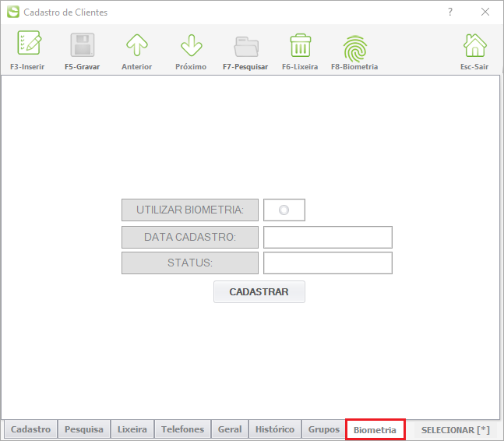Click the F5-Gravar floppy disk icon
Image resolution: width=504 pixels, height=441 pixels.
click(x=83, y=44)
